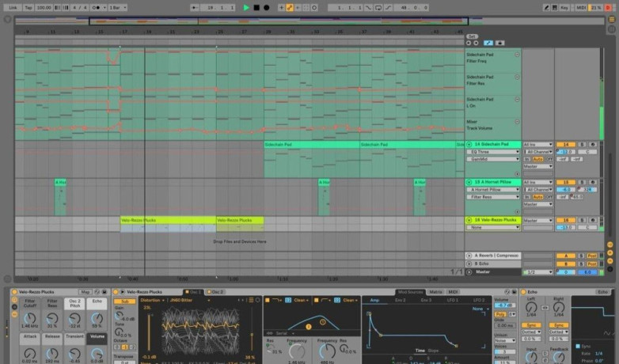Open the Master 1/2 output dropdown

(538, 272)
